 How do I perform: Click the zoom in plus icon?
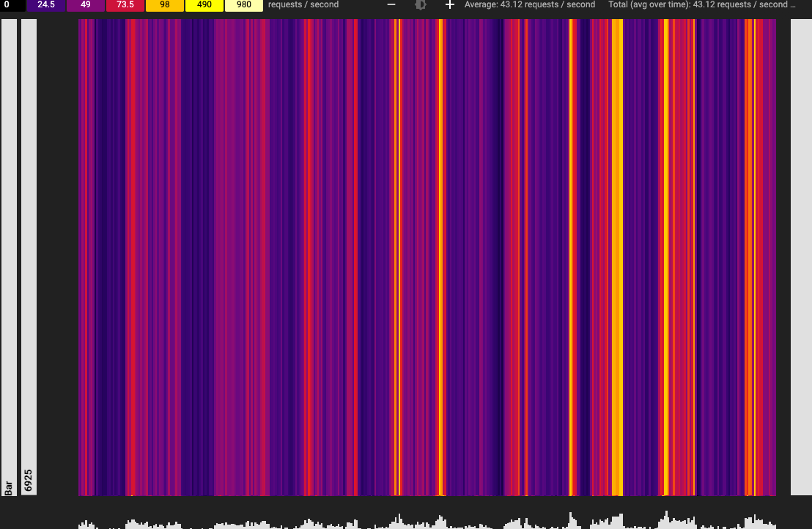pyautogui.click(x=449, y=4)
